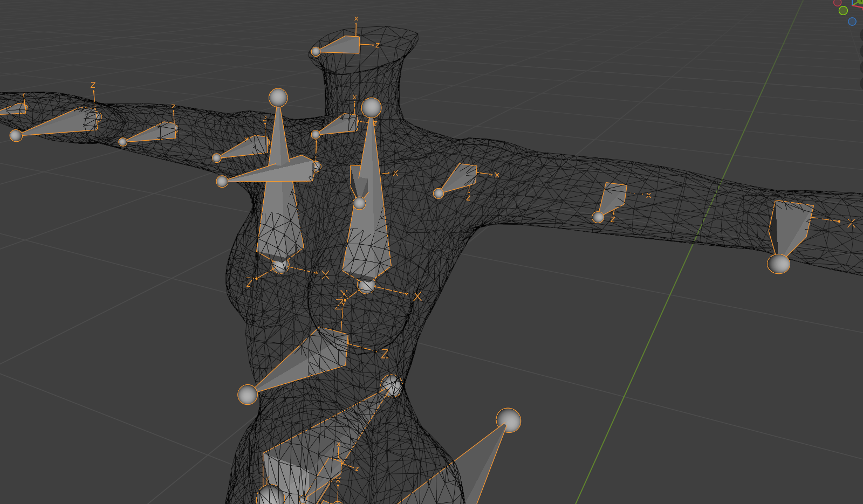Viewport: 863px width, 504px height.
Task: Click the blue negative Z axis gizmo circle
Action: pyautogui.click(x=852, y=22)
